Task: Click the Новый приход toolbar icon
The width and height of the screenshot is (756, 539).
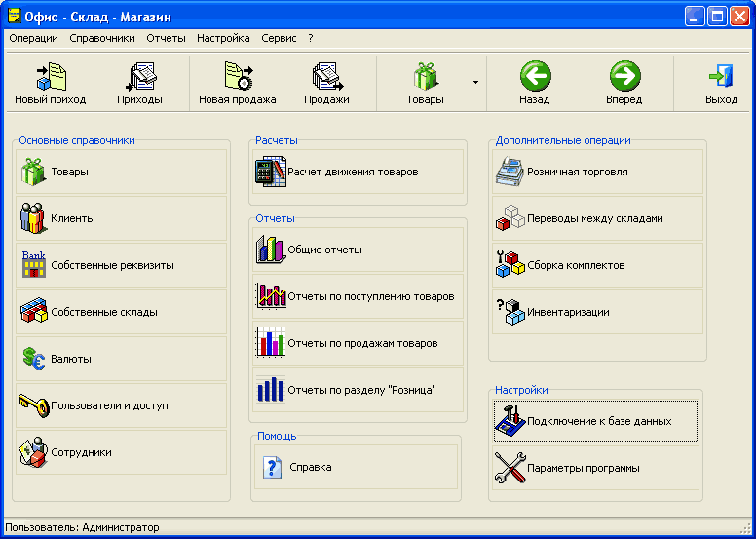Action: coord(50,77)
